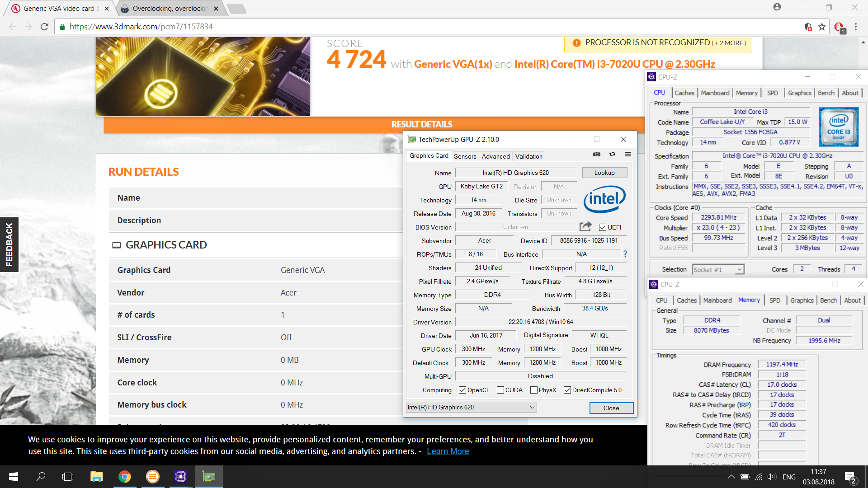This screenshot has width=868, height=488.
Task: Open the FEEDBACK side tab
Action: click(9, 244)
